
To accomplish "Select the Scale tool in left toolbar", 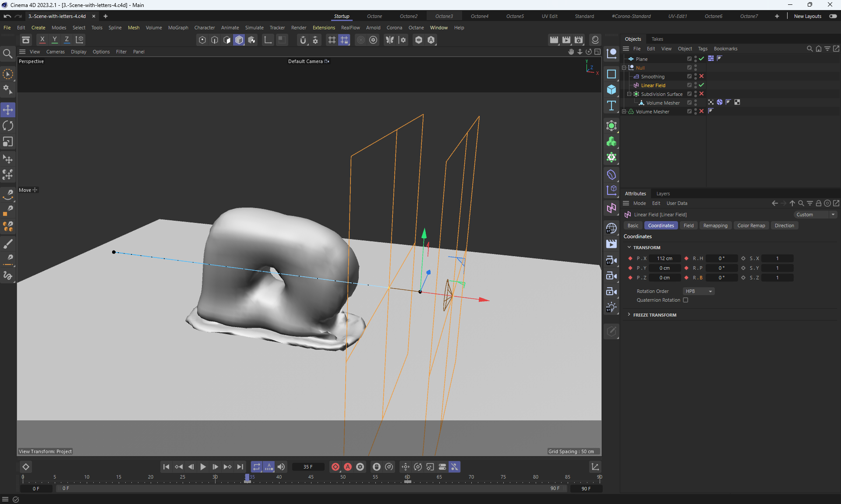I will pos(8,142).
